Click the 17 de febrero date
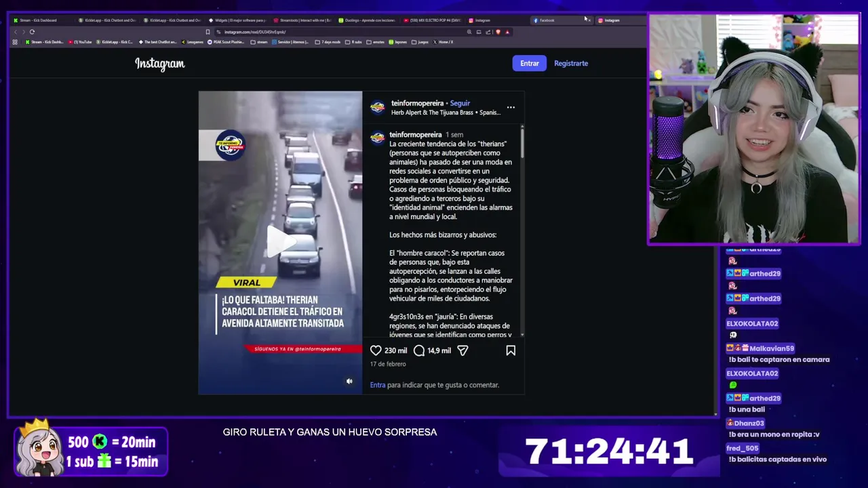The height and width of the screenshot is (488, 868). (388, 364)
